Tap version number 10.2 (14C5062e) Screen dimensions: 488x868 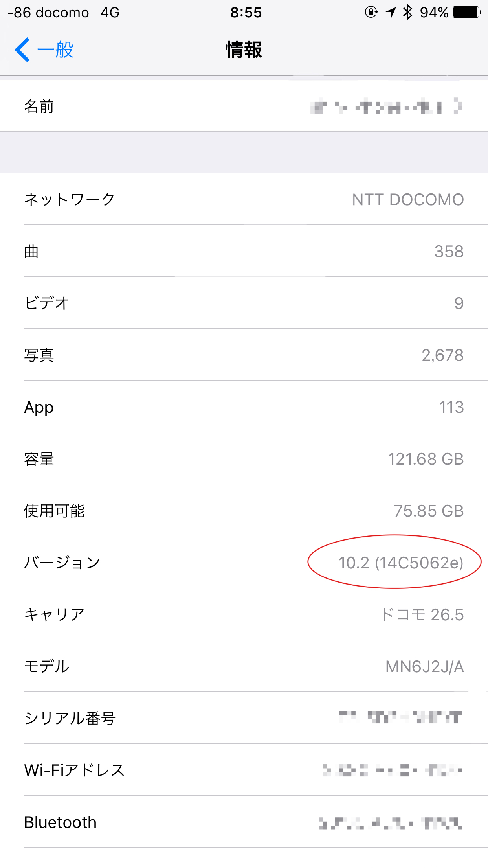click(401, 563)
